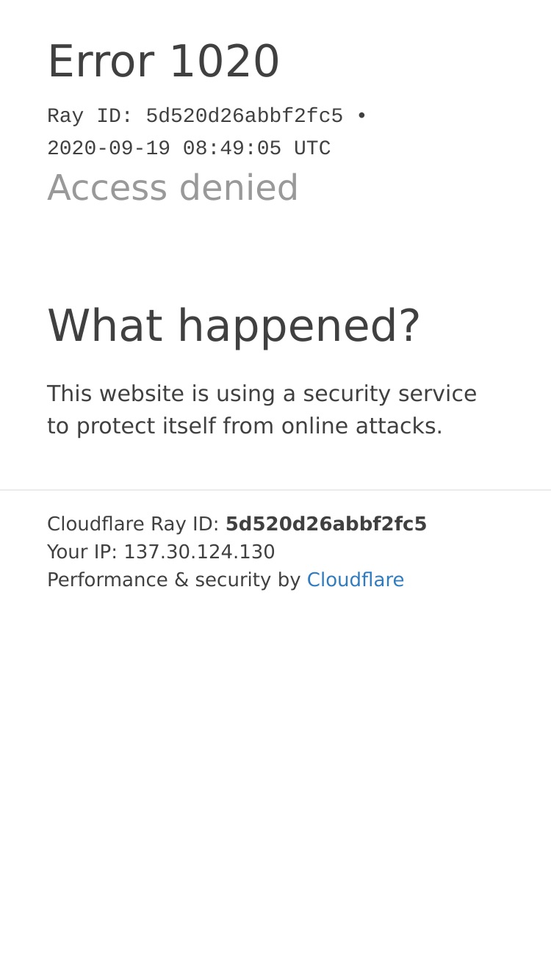Click the security service explanation paragraph

point(262,410)
